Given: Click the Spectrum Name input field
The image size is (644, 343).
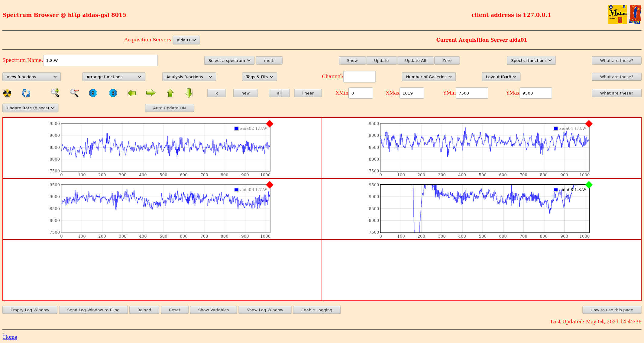Looking at the screenshot, I should click(100, 60).
